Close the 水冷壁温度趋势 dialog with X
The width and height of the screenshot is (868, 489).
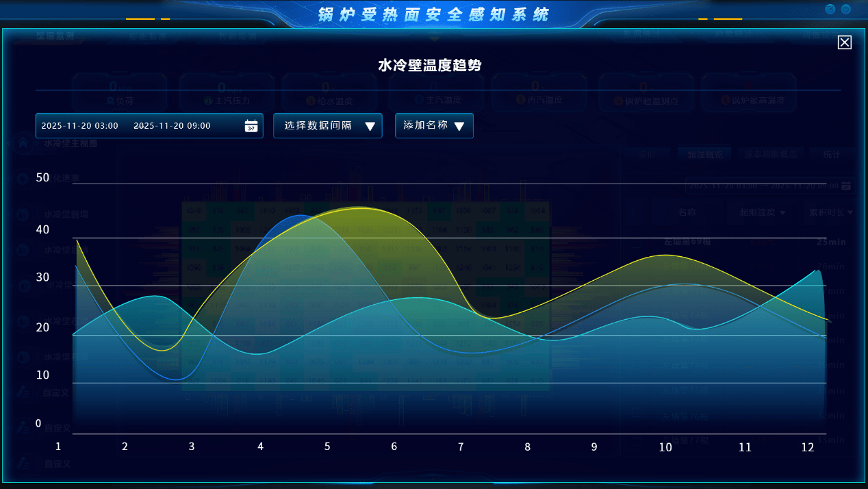pos(845,42)
